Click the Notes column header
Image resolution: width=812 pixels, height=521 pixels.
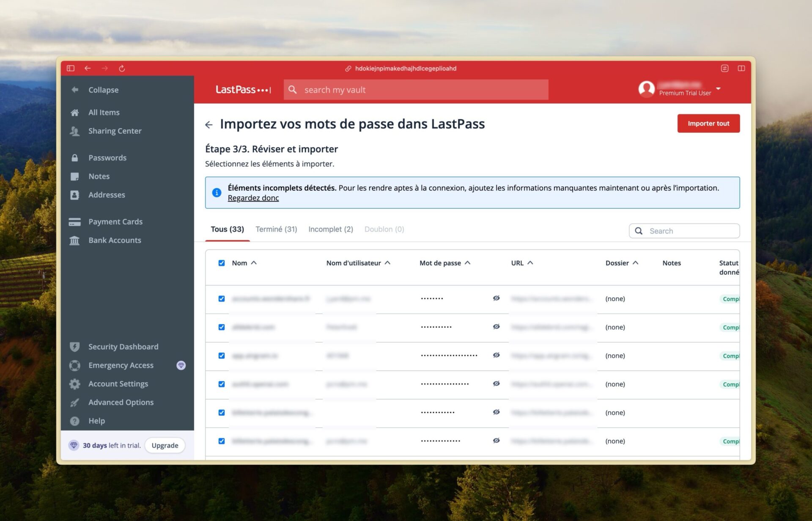671,263
